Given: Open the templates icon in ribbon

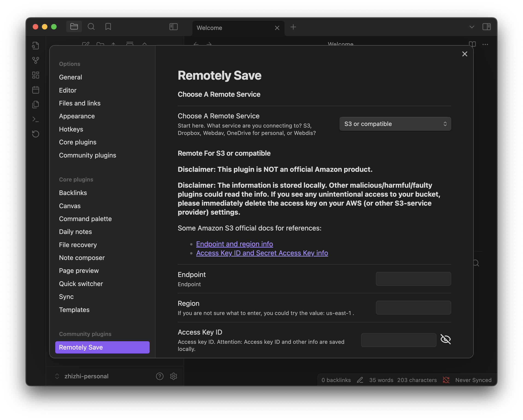Looking at the screenshot, I should [36, 104].
